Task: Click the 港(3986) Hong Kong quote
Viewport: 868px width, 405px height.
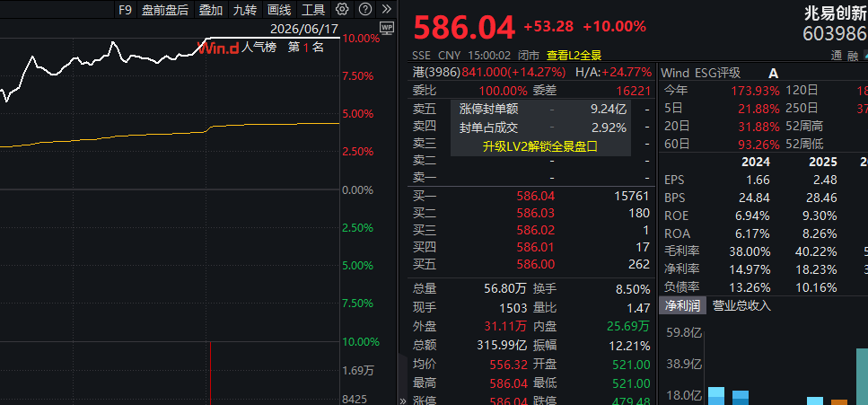Action: 489,73
